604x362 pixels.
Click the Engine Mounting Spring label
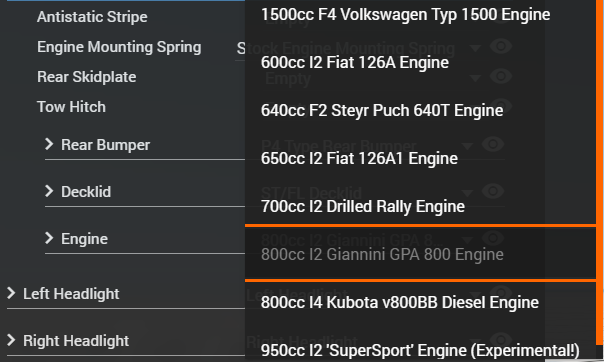[x=119, y=47]
